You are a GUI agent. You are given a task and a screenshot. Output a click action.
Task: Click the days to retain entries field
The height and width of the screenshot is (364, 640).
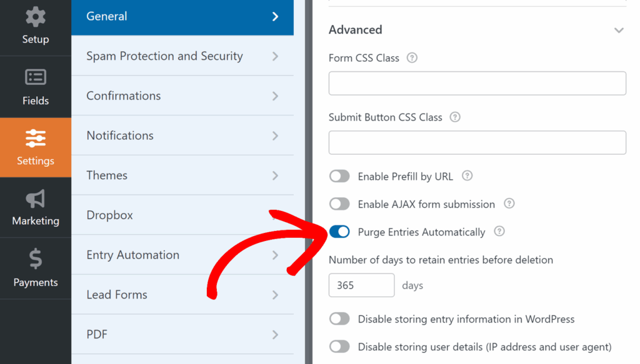click(361, 285)
